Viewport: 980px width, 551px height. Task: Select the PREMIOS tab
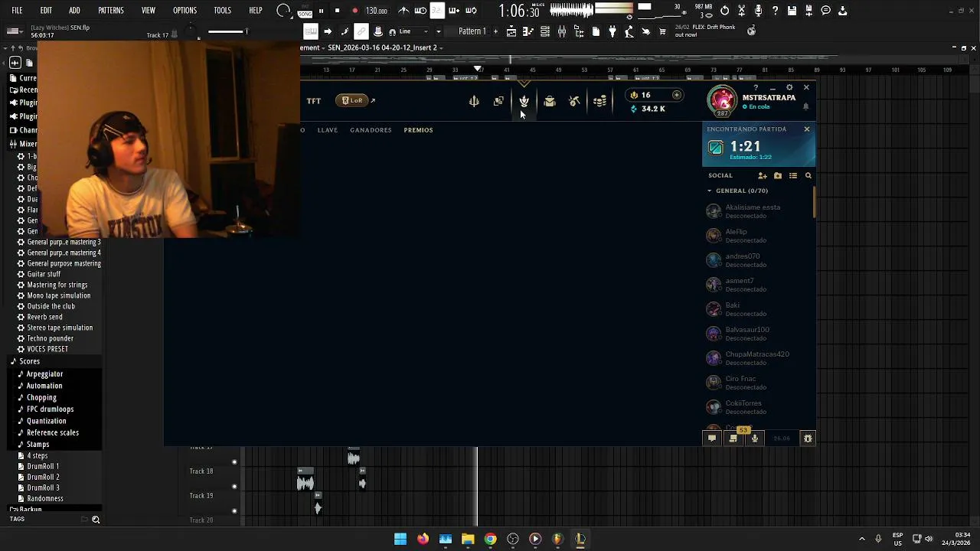[418, 130]
